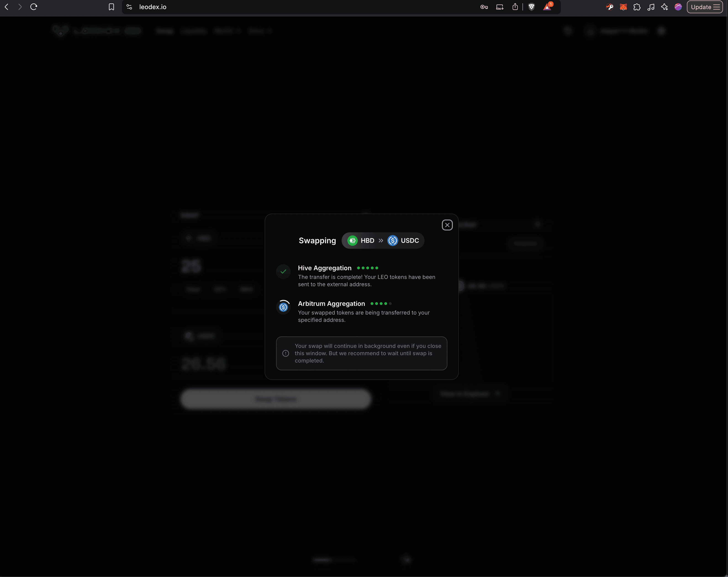The width and height of the screenshot is (728, 577).
Task: Click the install app icon in address bar
Action: (x=500, y=7)
